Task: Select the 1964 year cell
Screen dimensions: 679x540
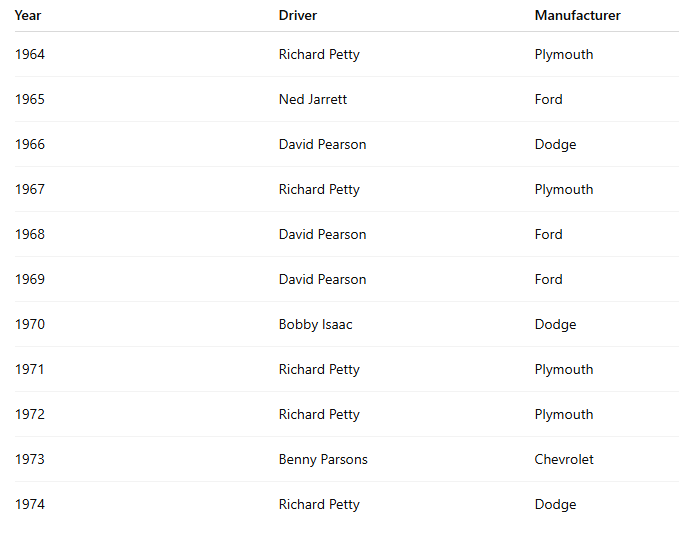Action: pyautogui.click(x=30, y=55)
